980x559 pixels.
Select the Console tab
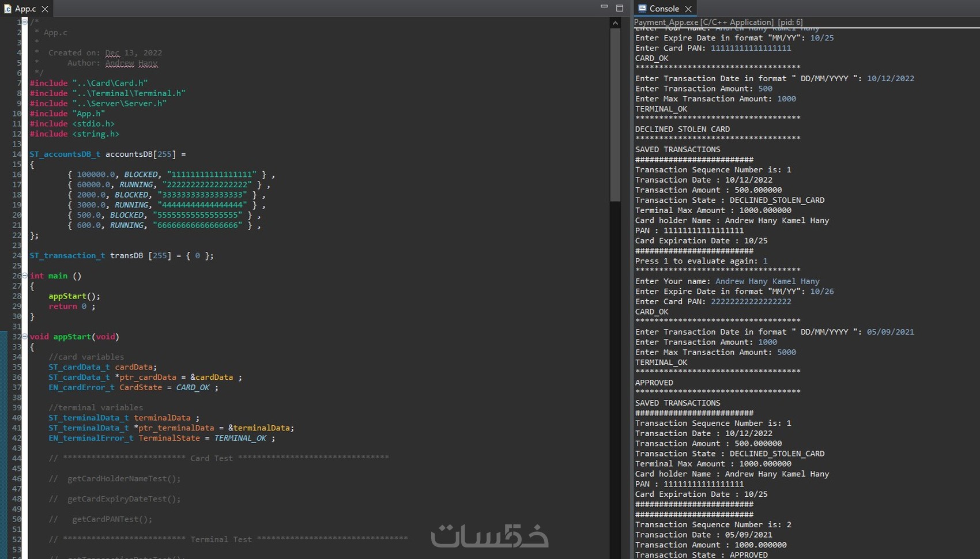[x=664, y=9]
